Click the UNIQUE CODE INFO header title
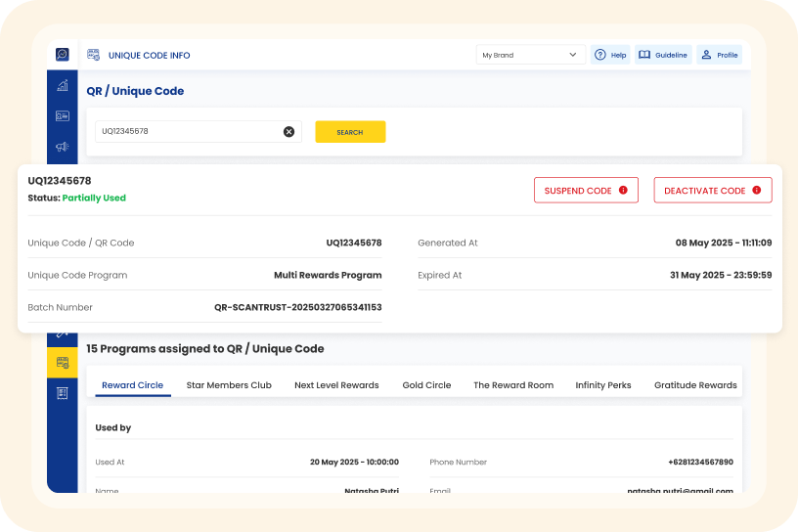Screen dimensions: 798x532 coord(149,55)
